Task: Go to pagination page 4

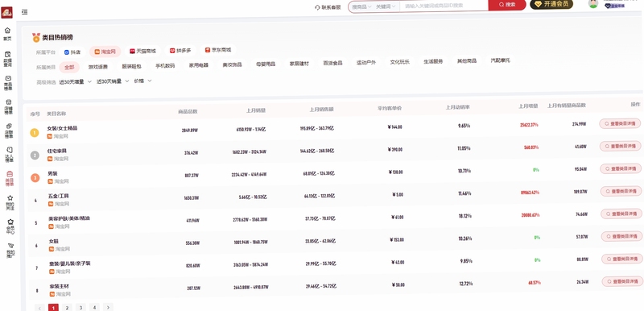Action: [94, 307]
